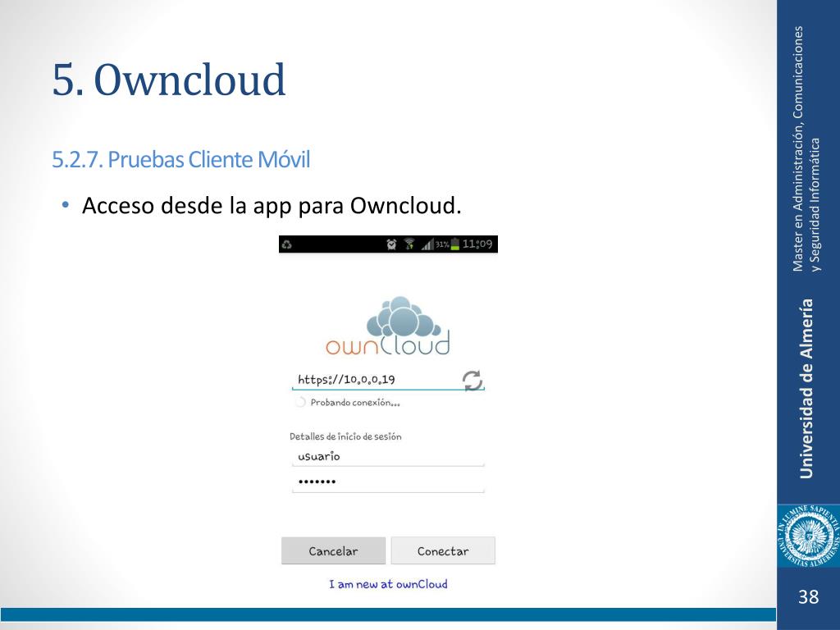
Task: Click the usuario username field
Action: click(x=388, y=456)
